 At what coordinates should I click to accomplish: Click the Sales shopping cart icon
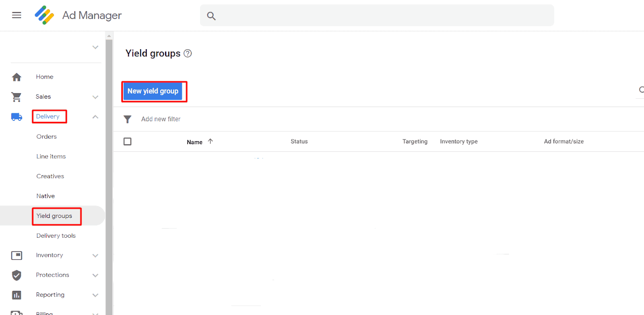17,97
